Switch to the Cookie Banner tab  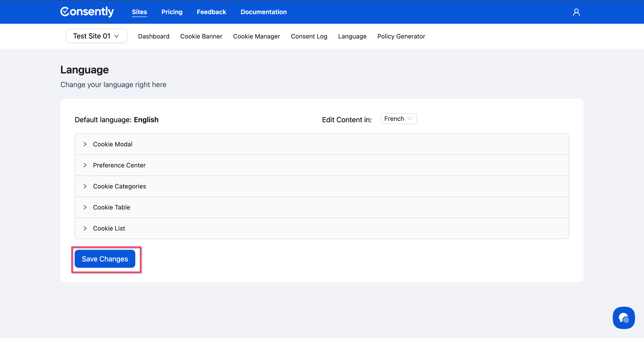point(201,36)
